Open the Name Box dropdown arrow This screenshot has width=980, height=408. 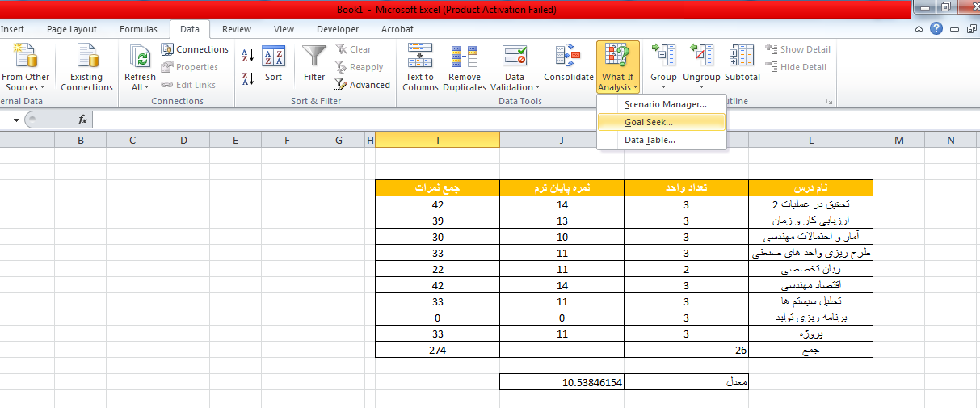click(18, 120)
